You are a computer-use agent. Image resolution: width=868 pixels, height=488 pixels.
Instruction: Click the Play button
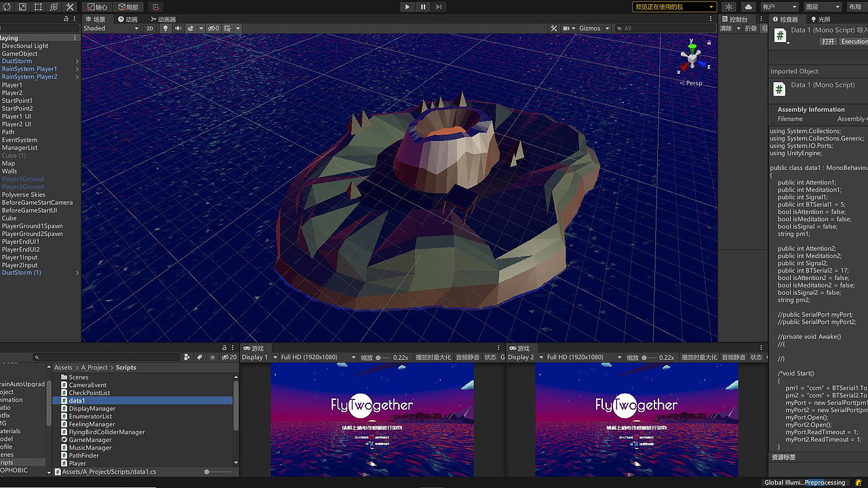tap(407, 7)
